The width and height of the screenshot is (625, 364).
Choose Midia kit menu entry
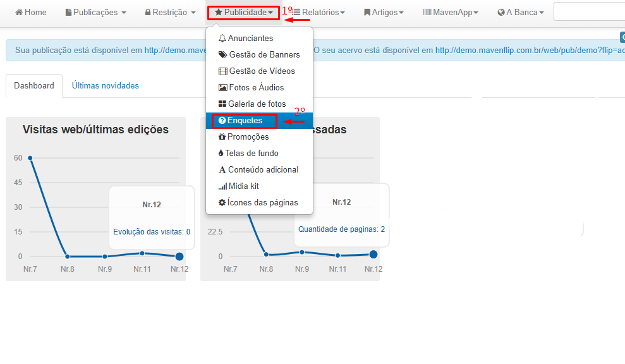259,186
